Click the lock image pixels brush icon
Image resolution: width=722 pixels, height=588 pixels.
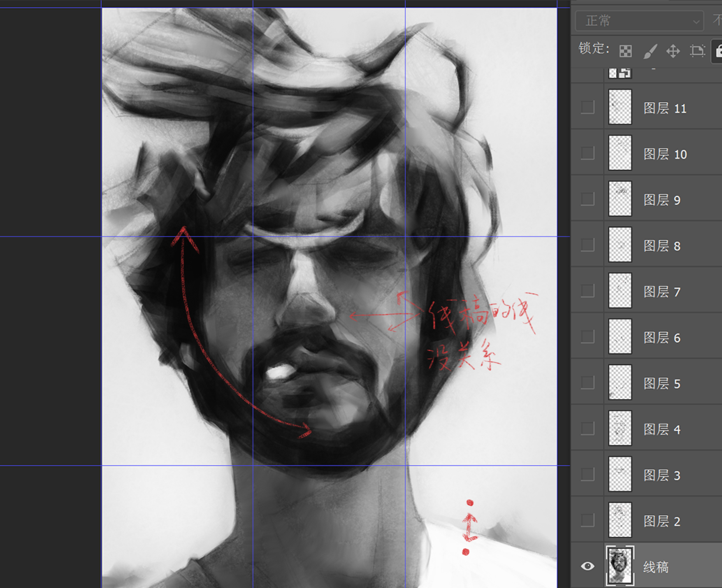click(x=650, y=51)
